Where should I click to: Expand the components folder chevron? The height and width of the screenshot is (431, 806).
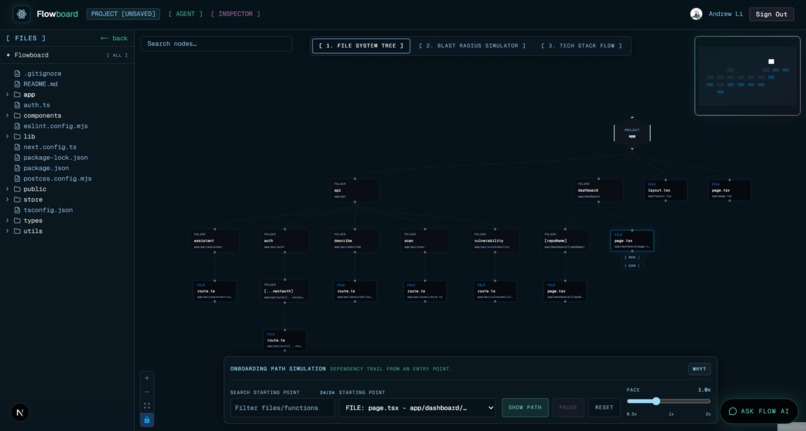pyautogui.click(x=7, y=116)
